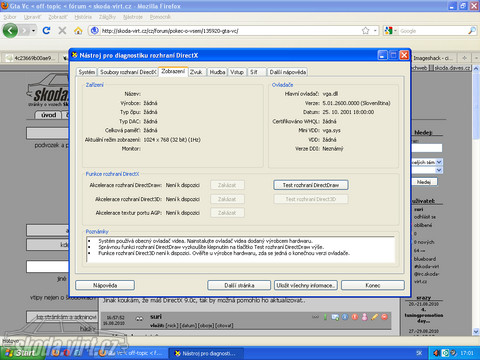Reload the page with the blue refresh icon

(46, 31)
